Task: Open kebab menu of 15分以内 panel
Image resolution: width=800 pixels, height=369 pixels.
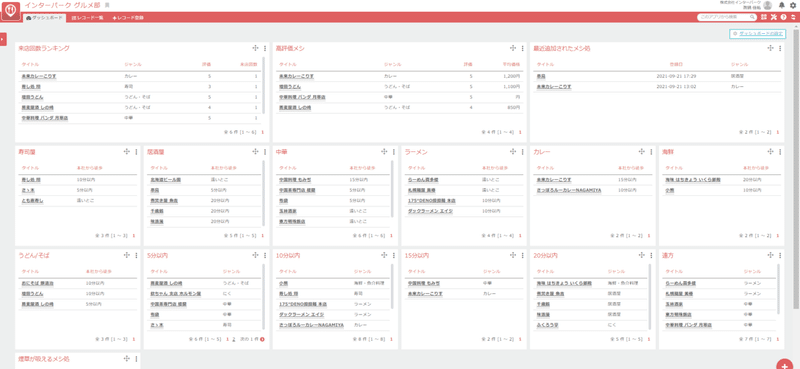Action: [522, 255]
